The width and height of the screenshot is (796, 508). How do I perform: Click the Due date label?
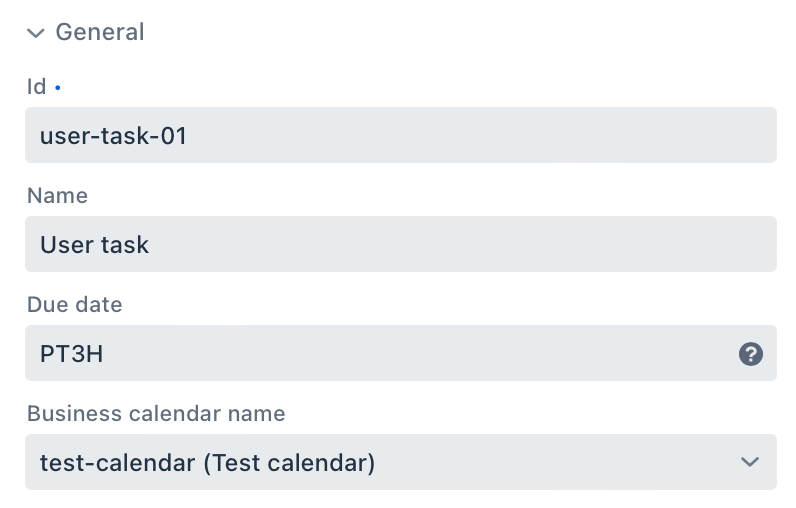[x=74, y=305]
